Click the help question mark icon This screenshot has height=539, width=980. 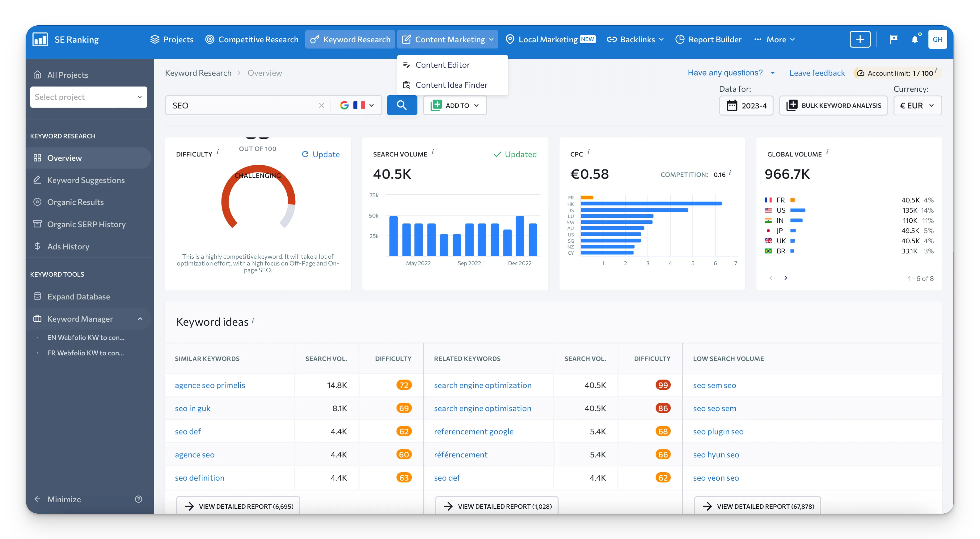138,499
